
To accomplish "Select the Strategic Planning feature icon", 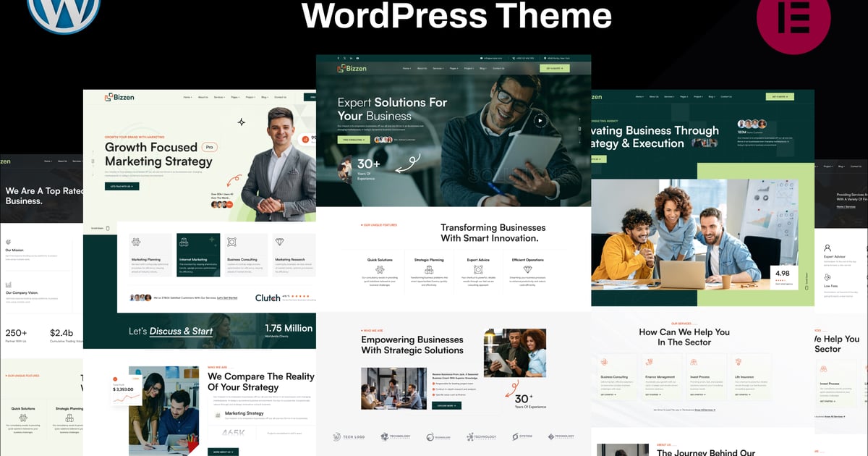I will pyautogui.click(x=429, y=269).
